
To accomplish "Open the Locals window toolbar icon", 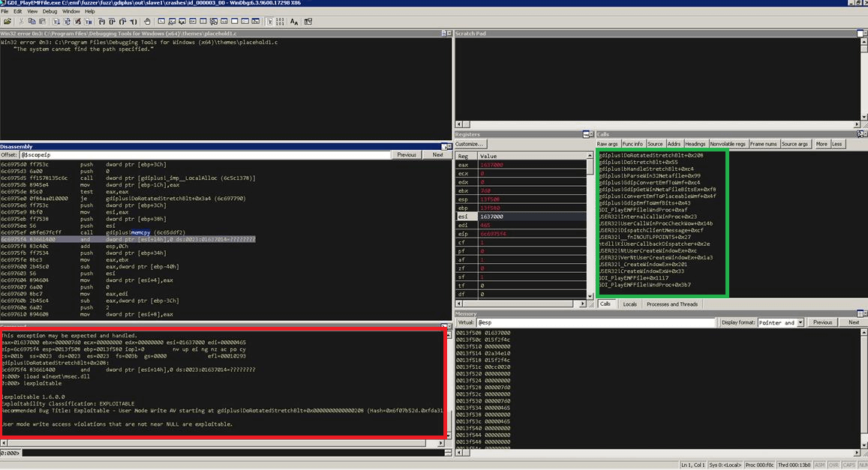I will [x=182, y=22].
